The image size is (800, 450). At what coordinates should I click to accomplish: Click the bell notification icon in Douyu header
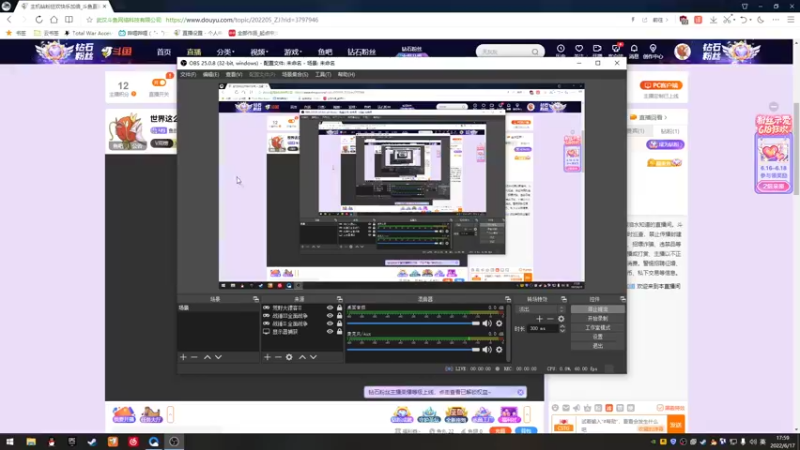tap(634, 49)
